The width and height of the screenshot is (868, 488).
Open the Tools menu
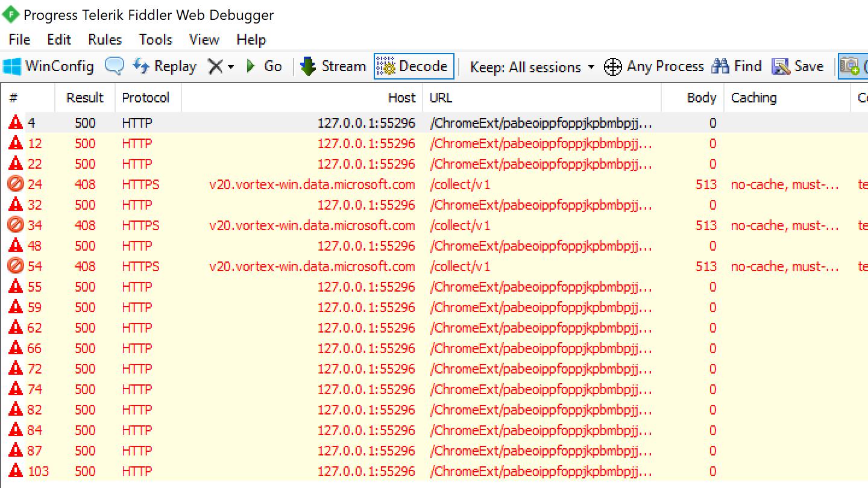point(156,40)
